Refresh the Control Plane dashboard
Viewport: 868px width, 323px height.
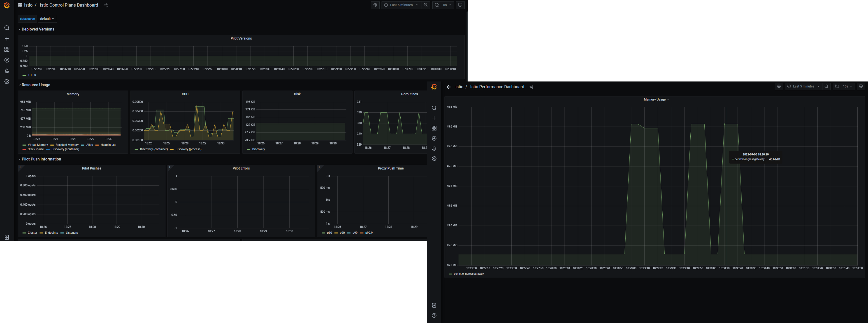(437, 5)
